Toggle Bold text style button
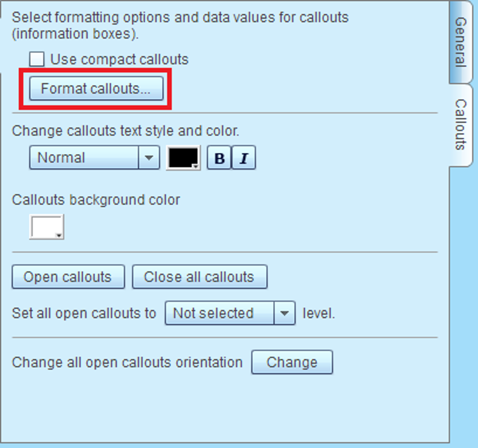This screenshot has height=448, width=478. pyautogui.click(x=219, y=158)
